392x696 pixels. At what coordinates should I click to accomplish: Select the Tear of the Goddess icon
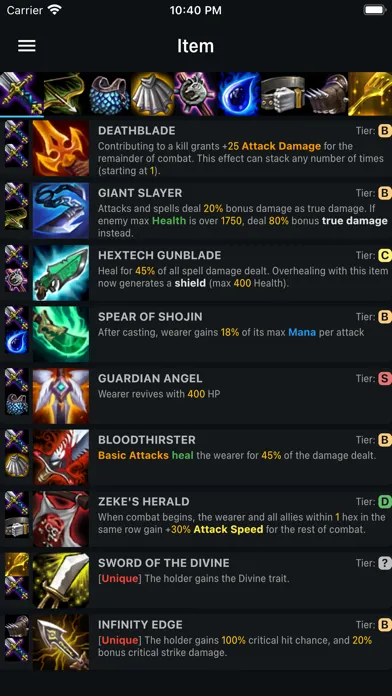point(239,94)
